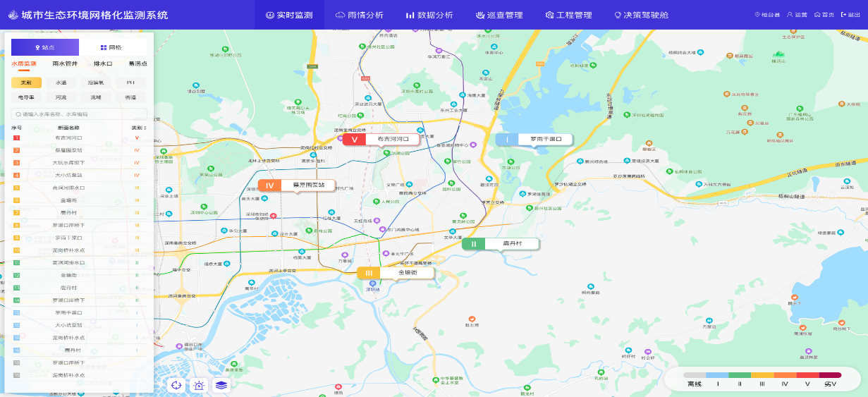Click the alarm light icon on map
The height and width of the screenshot is (397, 868).
199,385
